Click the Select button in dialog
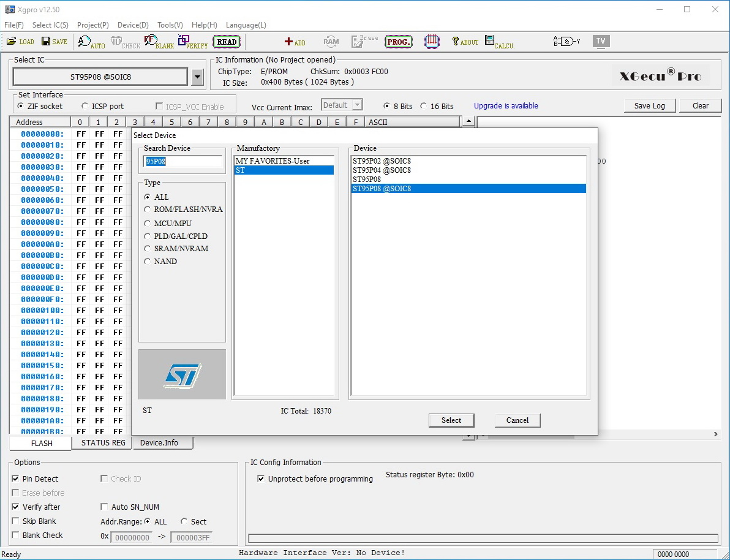 [x=451, y=420]
